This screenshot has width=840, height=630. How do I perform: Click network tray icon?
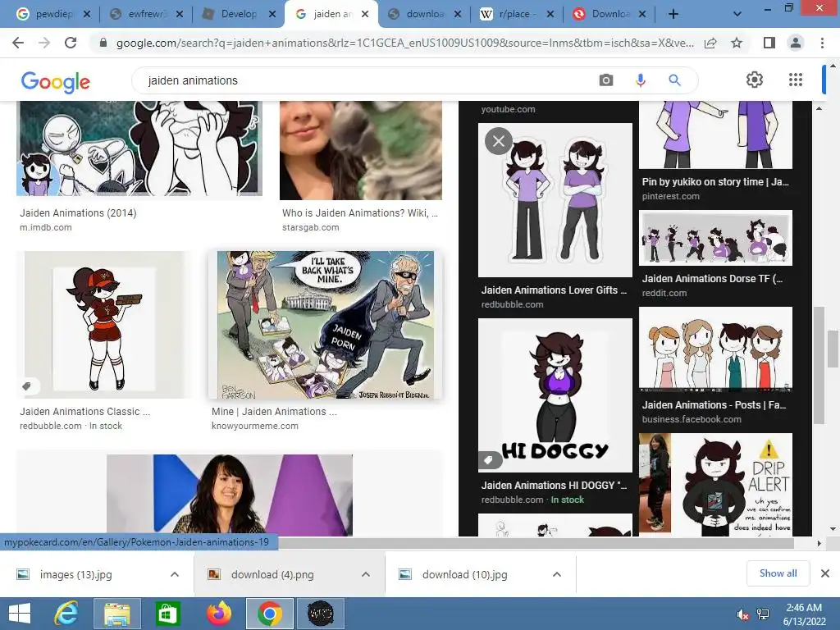[762, 614]
